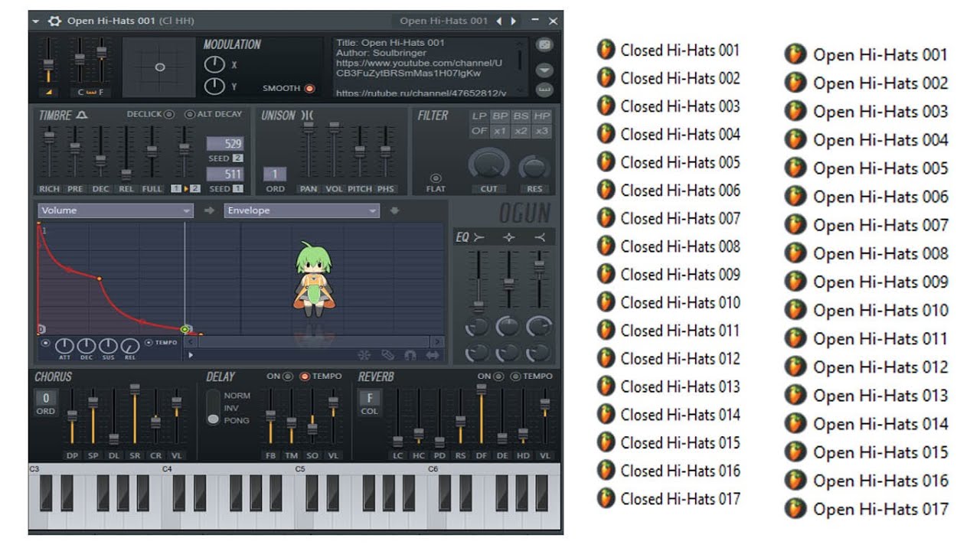The width and height of the screenshot is (980, 551).
Task: Toggle the delay NORM/INV/PONG mode switch
Action: point(213,408)
